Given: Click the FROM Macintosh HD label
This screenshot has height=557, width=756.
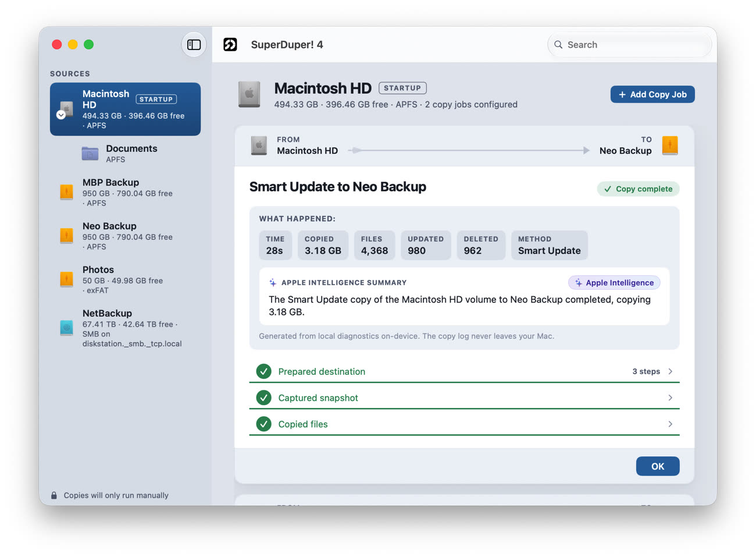Looking at the screenshot, I should tap(307, 146).
